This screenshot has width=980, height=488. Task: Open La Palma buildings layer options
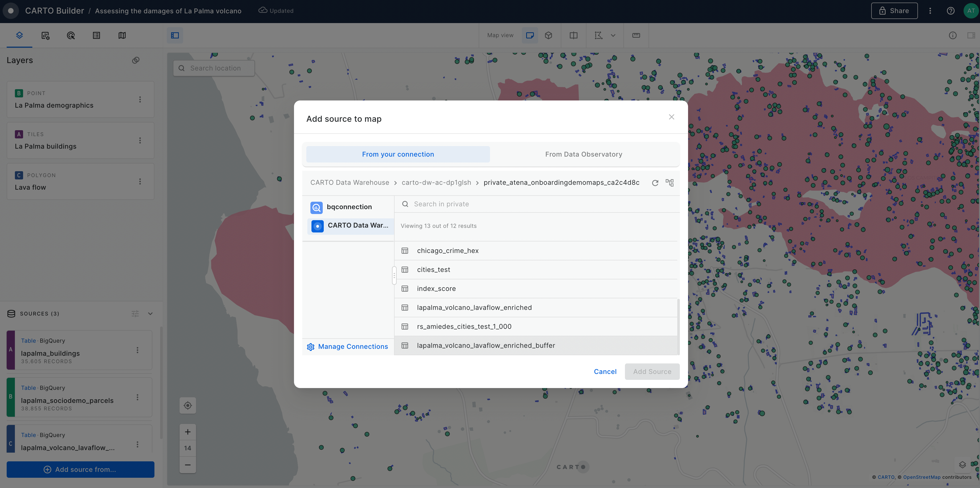pos(140,140)
